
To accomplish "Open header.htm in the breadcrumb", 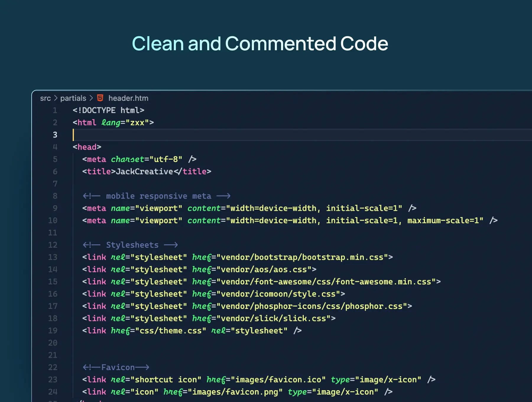I will (x=128, y=98).
